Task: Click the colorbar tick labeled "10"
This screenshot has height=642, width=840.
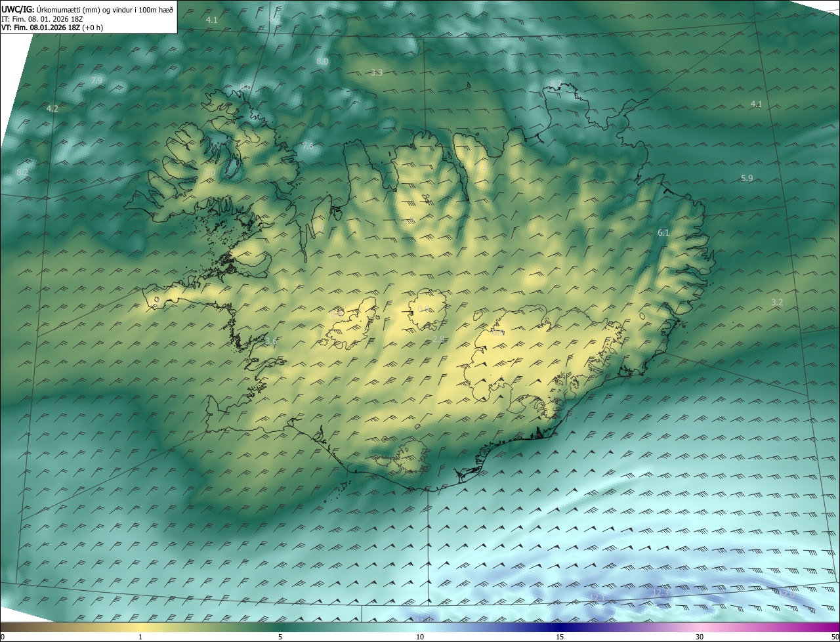Action: click(420, 637)
